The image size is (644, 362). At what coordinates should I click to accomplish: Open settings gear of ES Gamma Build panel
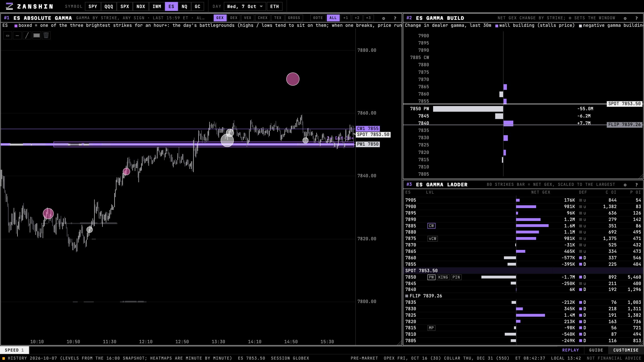click(x=625, y=18)
